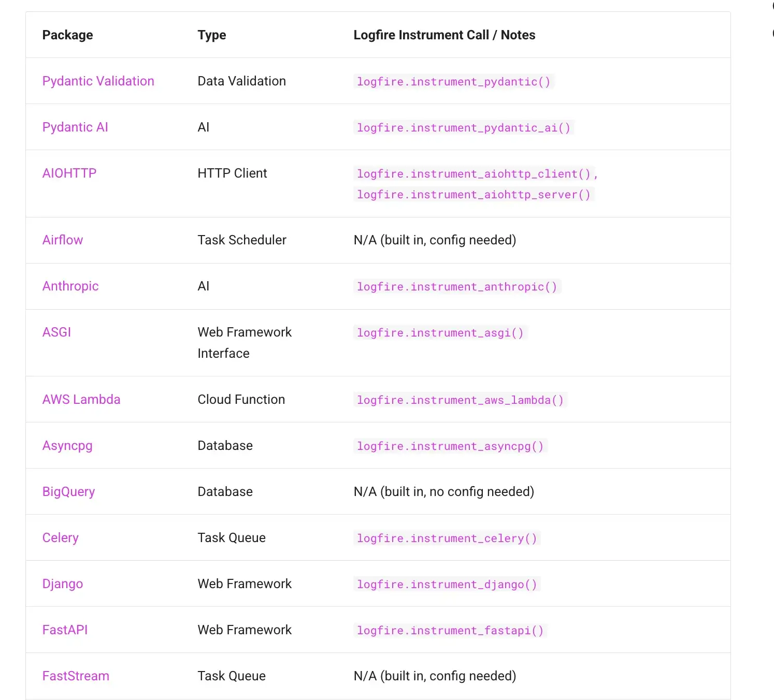Click the Package column header
The height and width of the screenshot is (700, 774).
(x=67, y=35)
